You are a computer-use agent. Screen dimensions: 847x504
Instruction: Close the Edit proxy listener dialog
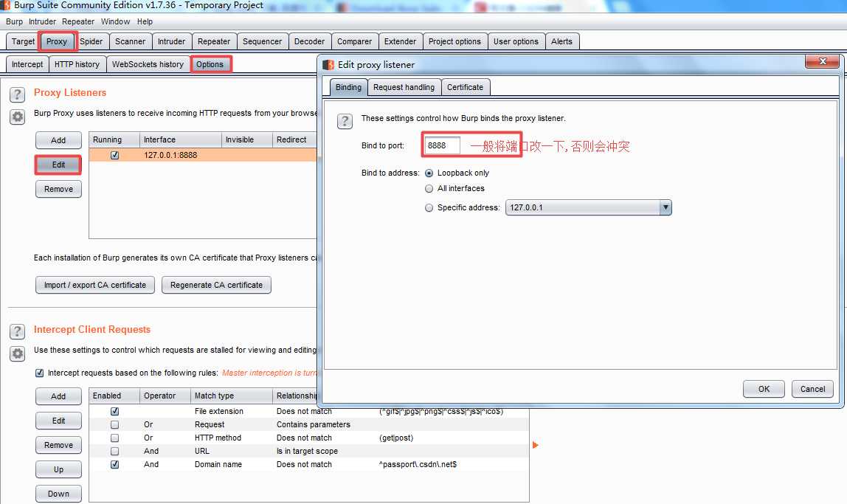(x=822, y=61)
